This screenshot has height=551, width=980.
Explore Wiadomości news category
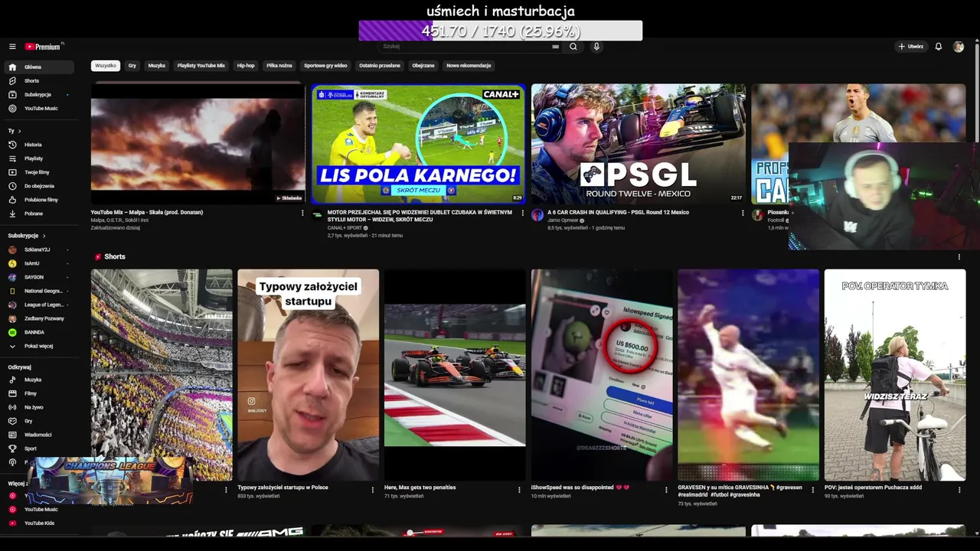pos(41,435)
